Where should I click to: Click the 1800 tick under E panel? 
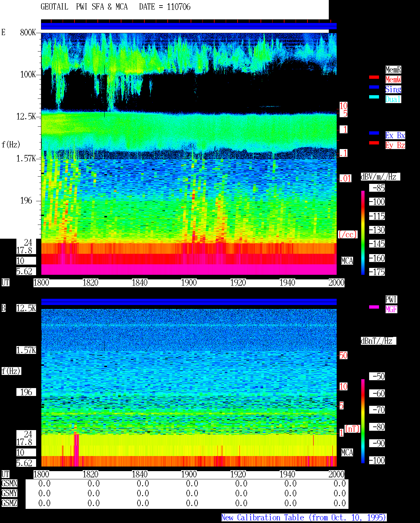tap(41, 282)
